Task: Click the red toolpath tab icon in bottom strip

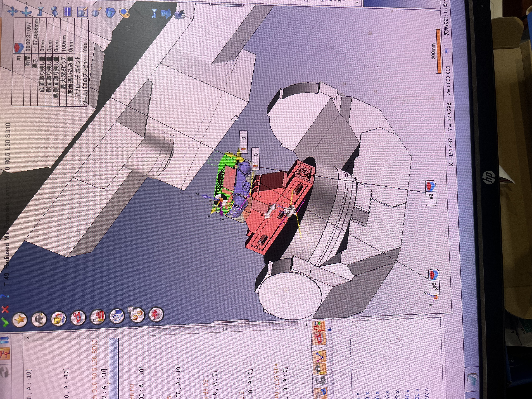Action: pos(319,339)
